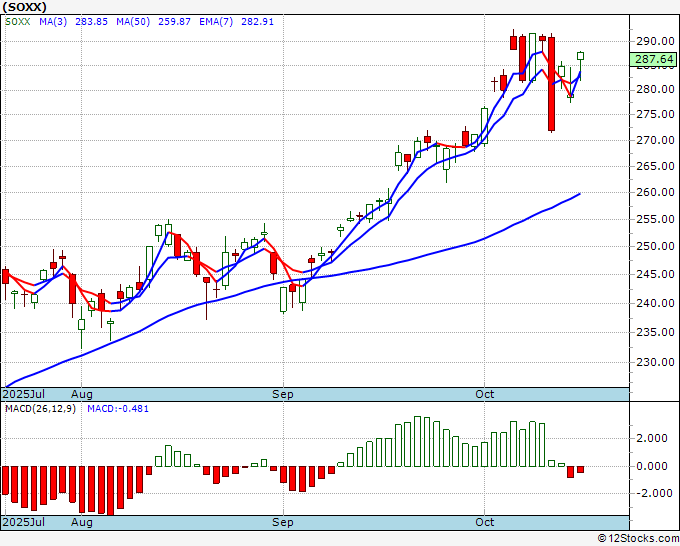Click Sep on the MACD date axis
The image size is (680, 546).
[283, 522]
